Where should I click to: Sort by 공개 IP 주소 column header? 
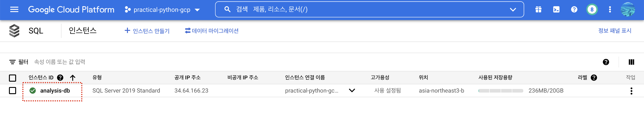coord(188,78)
